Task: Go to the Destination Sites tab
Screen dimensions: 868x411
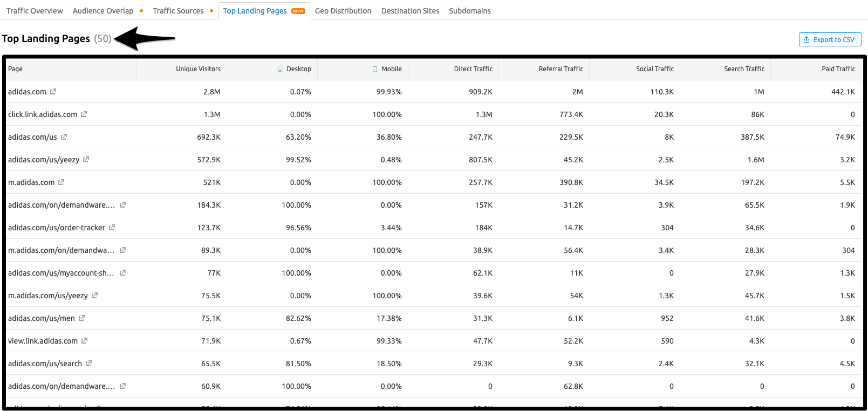Action: click(x=410, y=11)
